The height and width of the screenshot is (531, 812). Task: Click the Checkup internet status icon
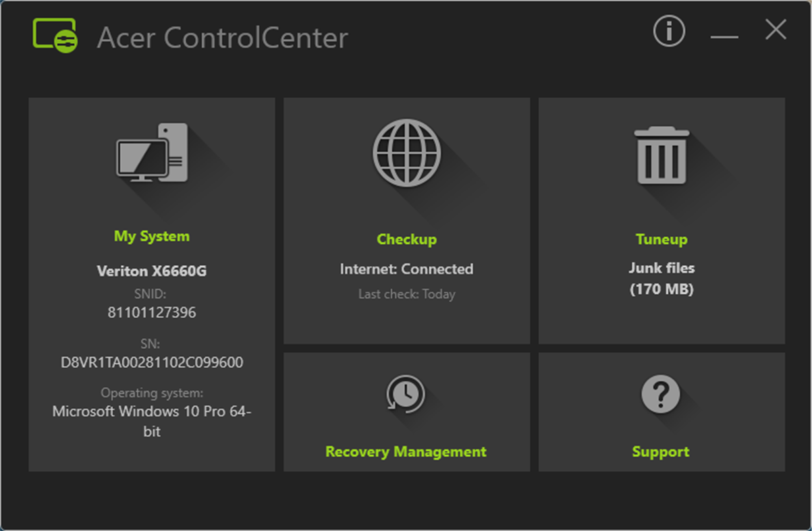[406, 153]
